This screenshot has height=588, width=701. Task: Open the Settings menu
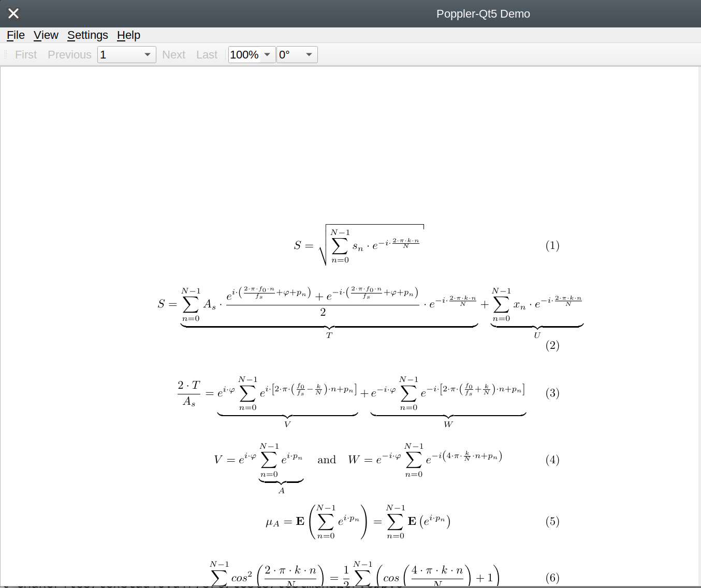(x=87, y=35)
